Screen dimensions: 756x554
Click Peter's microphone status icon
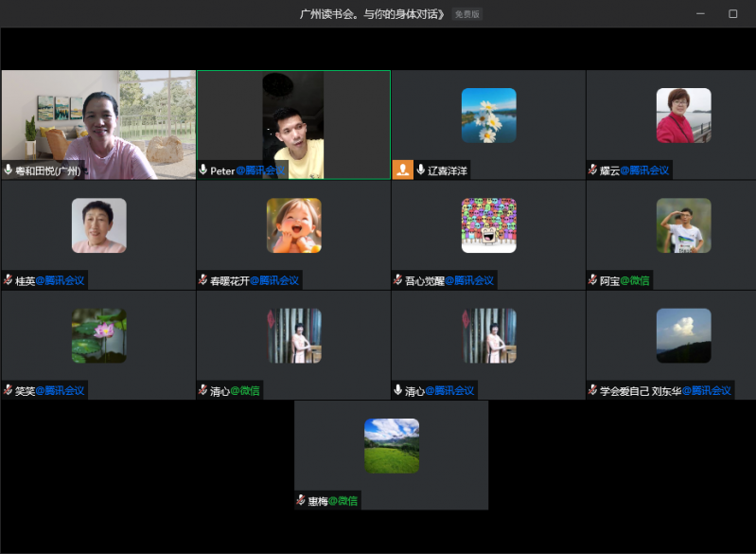203,170
